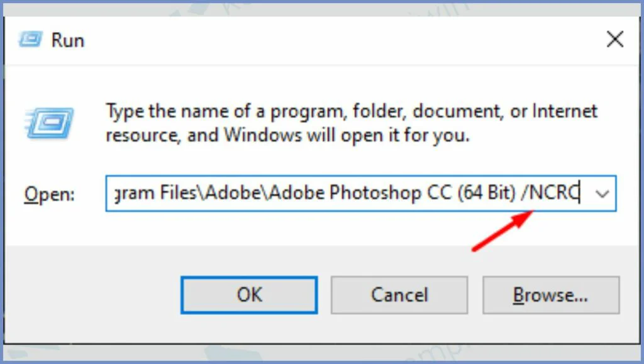Select the "Open:" label
The image size is (644, 364).
coord(49,195)
